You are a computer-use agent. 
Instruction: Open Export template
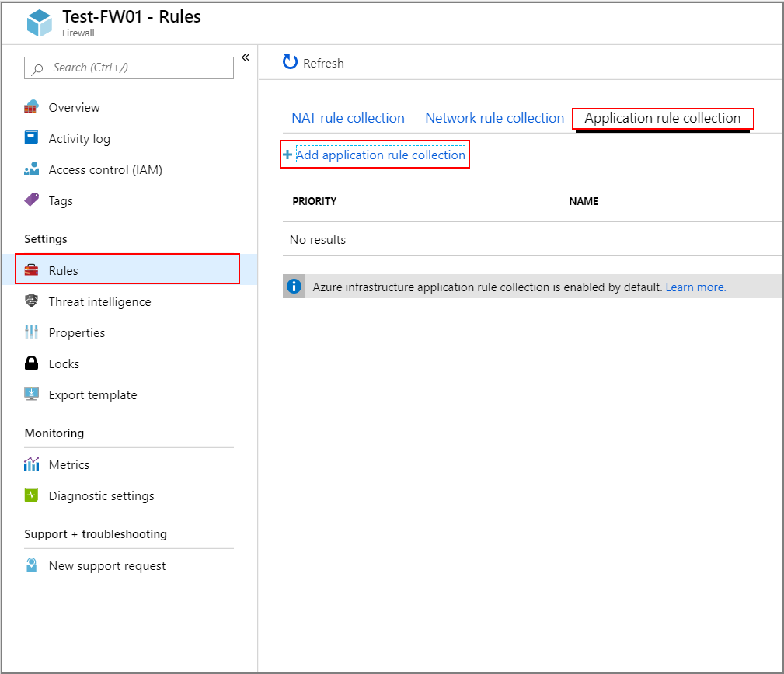pyautogui.click(x=92, y=394)
